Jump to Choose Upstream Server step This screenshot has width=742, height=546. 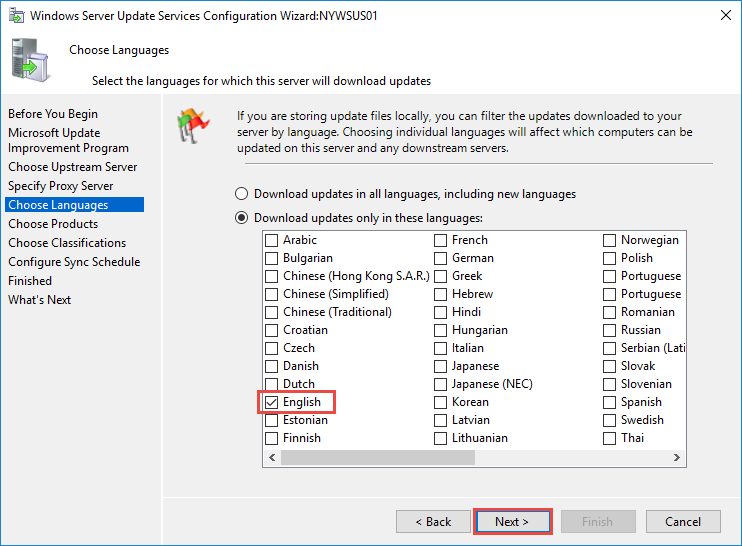point(72,167)
